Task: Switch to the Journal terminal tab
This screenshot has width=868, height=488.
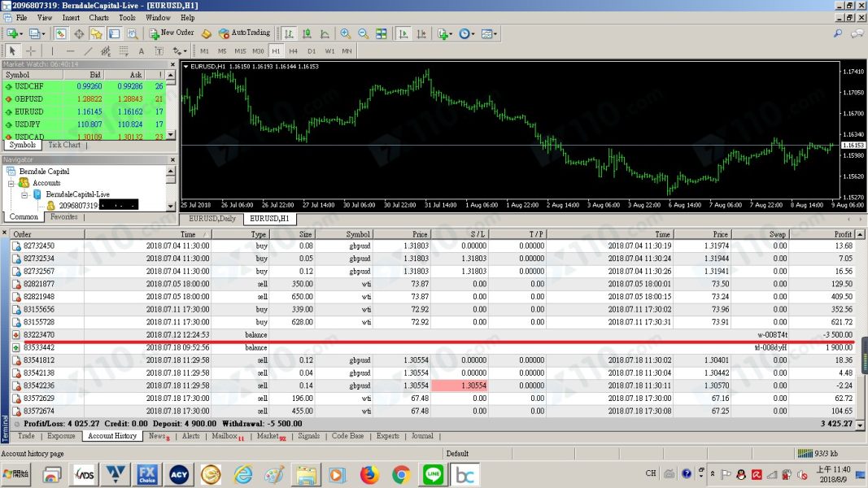Action: pos(421,436)
